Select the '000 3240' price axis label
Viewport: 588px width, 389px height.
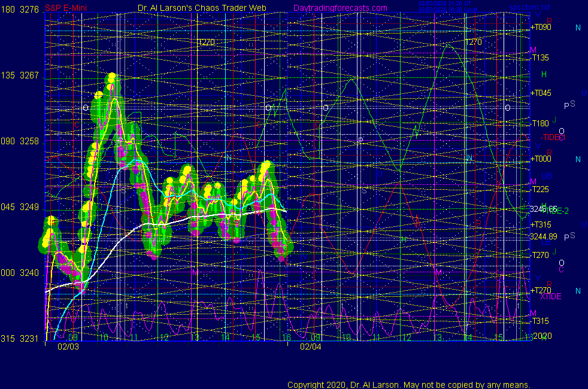click(20, 273)
